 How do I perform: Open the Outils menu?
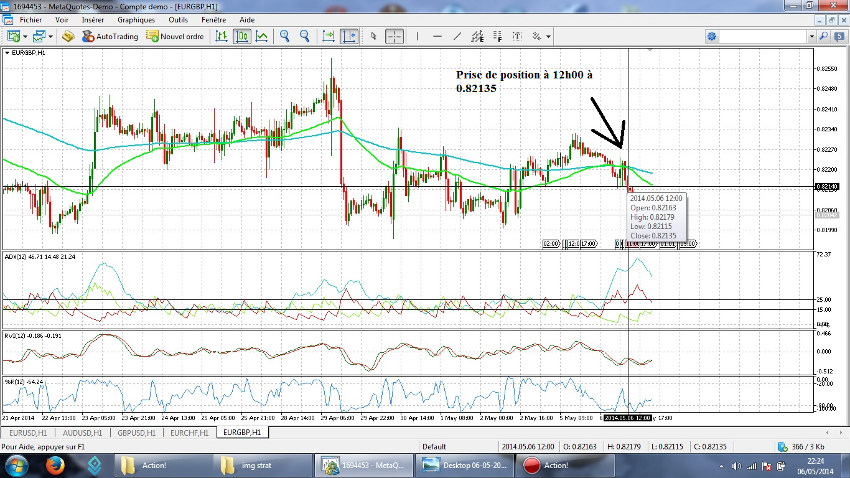tap(178, 20)
